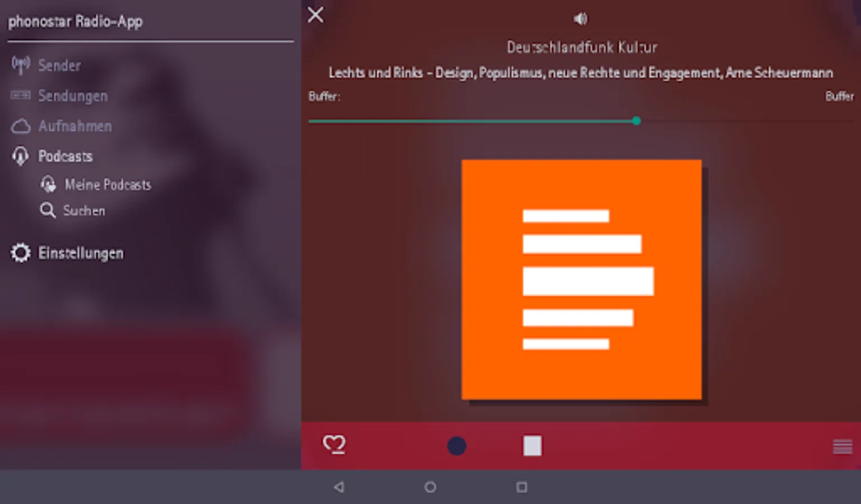Open Einstellungen settings
The width and height of the screenshot is (861, 504).
coord(81,253)
